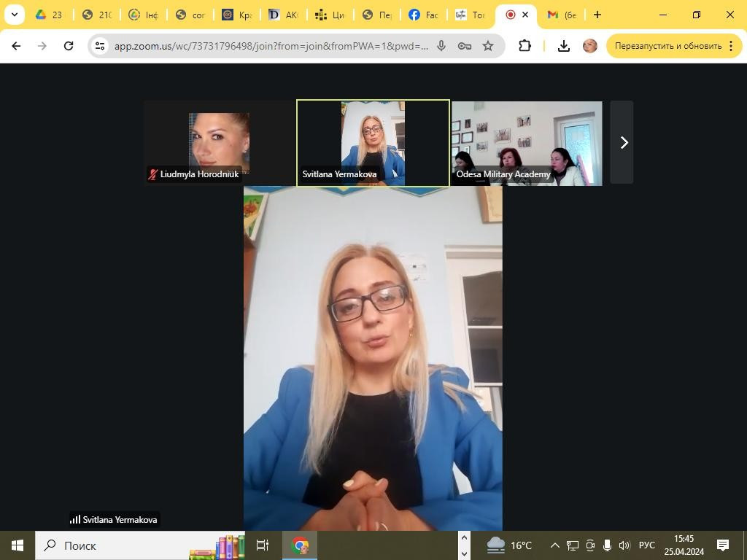Click the taskbar toolbar scroll up arrow

pyautogui.click(x=465, y=537)
